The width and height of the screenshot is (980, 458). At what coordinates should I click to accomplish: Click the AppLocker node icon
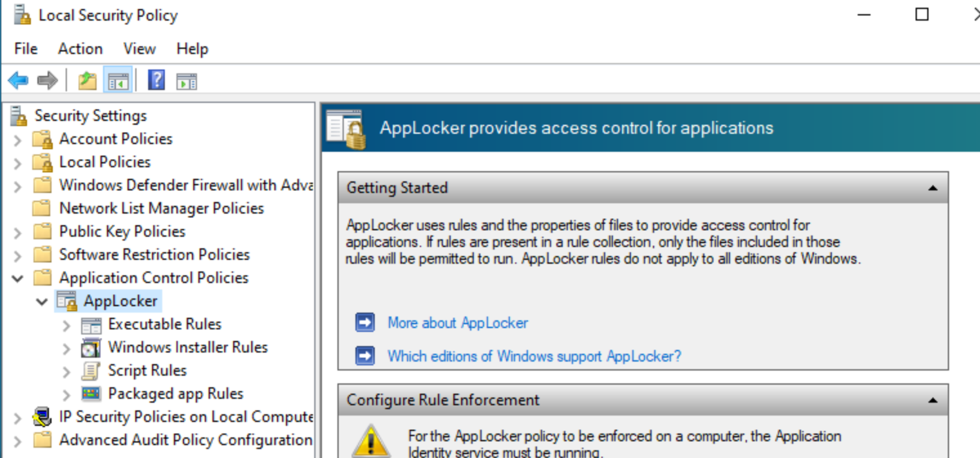click(66, 300)
